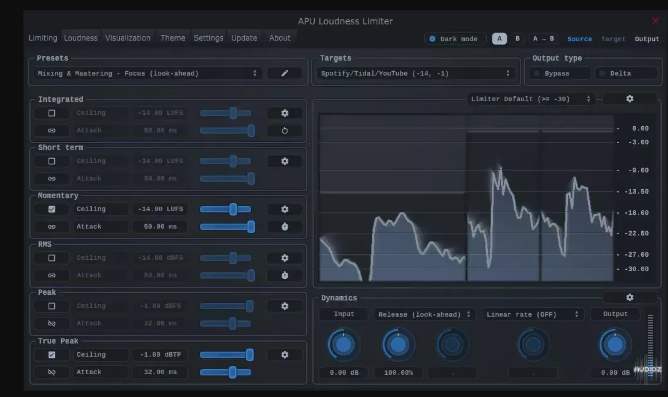668x397 pixels.
Task: Enable RMS ceiling checkbox
Action: tap(52, 258)
